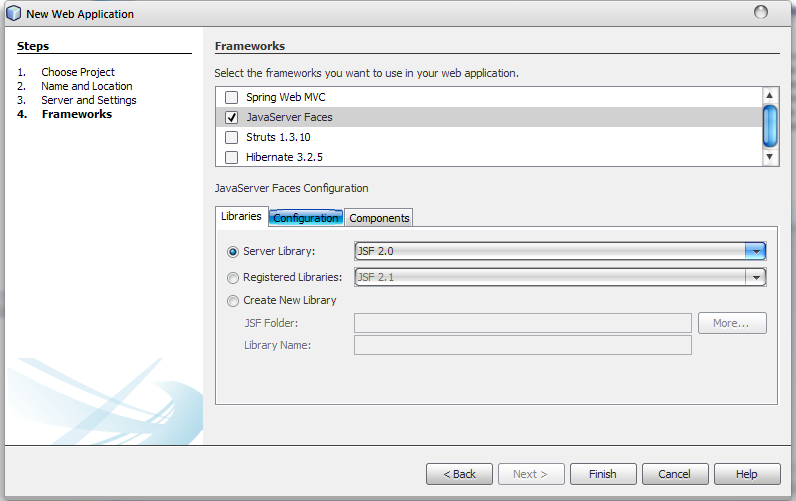Click the bold 'Frameworks' step in Steps list

click(77, 114)
